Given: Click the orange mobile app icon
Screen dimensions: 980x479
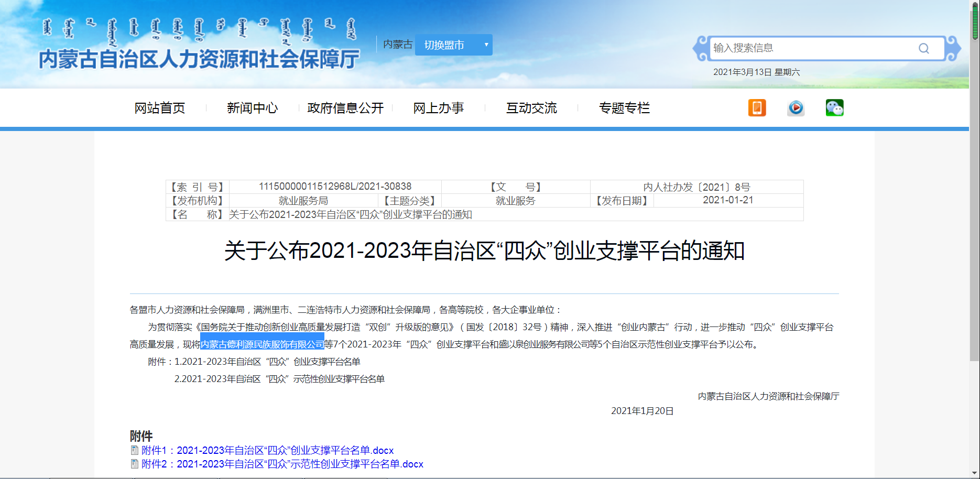Looking at the screenshot, I should tap(757, 107).
